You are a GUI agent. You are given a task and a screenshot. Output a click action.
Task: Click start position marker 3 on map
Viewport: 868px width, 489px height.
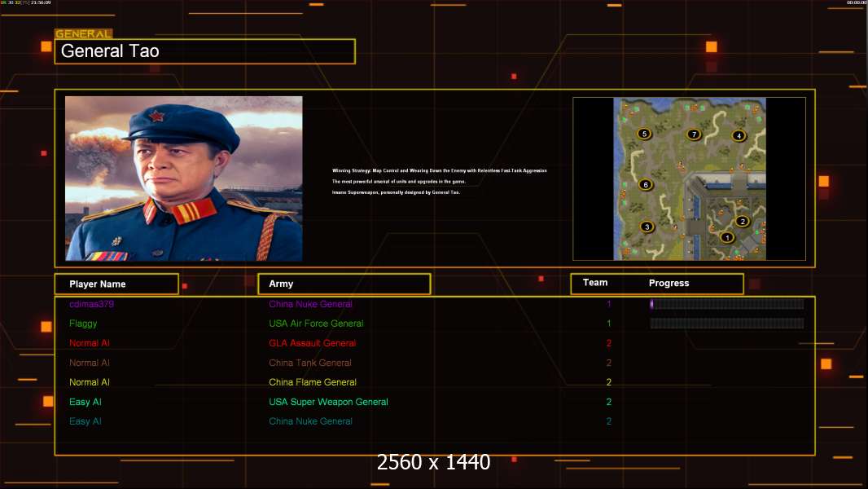point(647,227)
